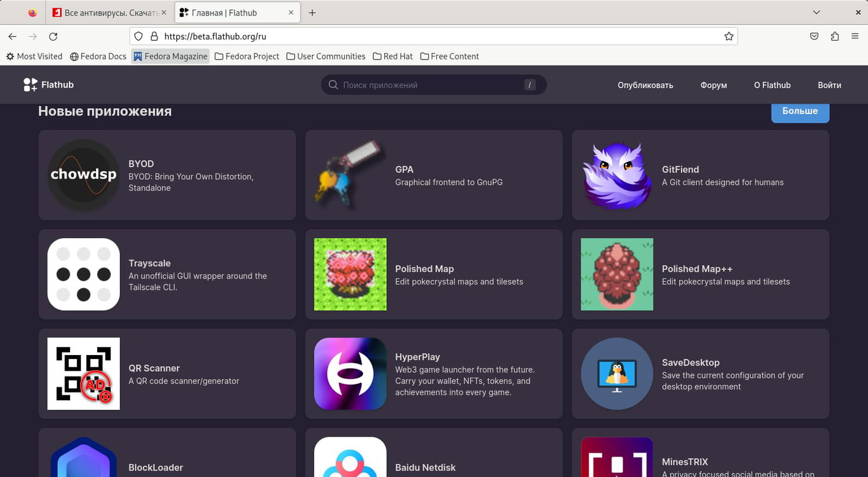This screenshot has height=477, width=868.
Task: Open the BlockLoader hexagon icon
Action: click(x=83, y=457)
